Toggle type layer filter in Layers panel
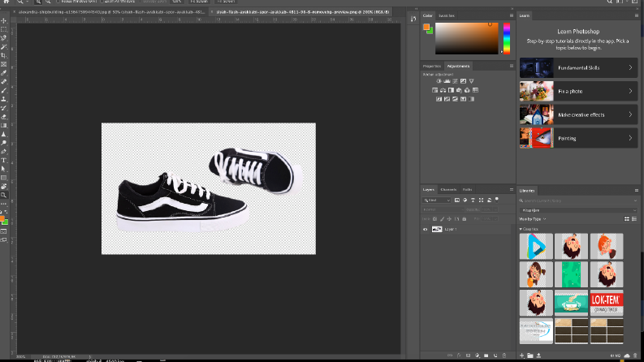 click(x=473, y=200)
